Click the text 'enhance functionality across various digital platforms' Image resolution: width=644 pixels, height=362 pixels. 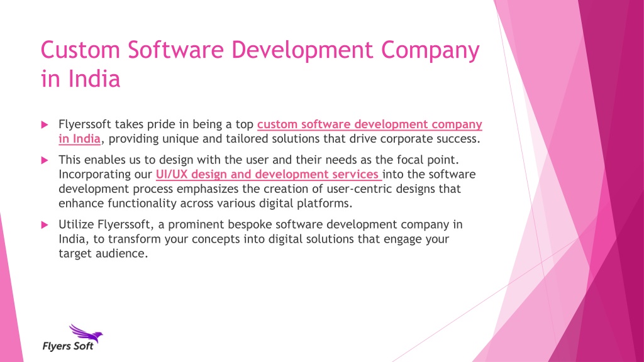click(x=206, y=204)
